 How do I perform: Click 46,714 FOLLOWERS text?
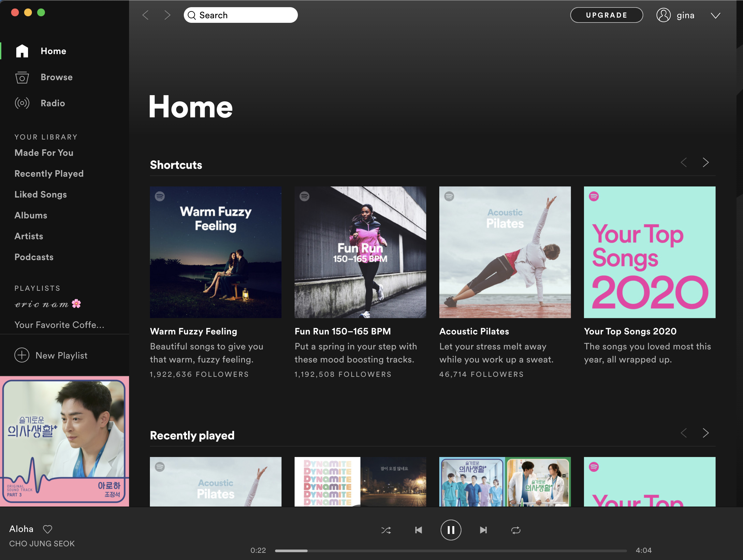coord(481,374)
